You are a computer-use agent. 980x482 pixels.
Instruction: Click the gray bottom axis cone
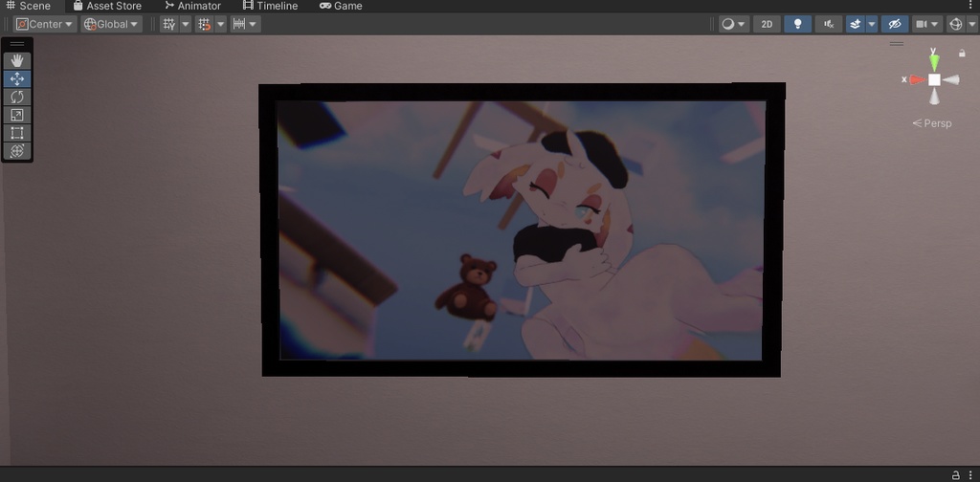934,97
